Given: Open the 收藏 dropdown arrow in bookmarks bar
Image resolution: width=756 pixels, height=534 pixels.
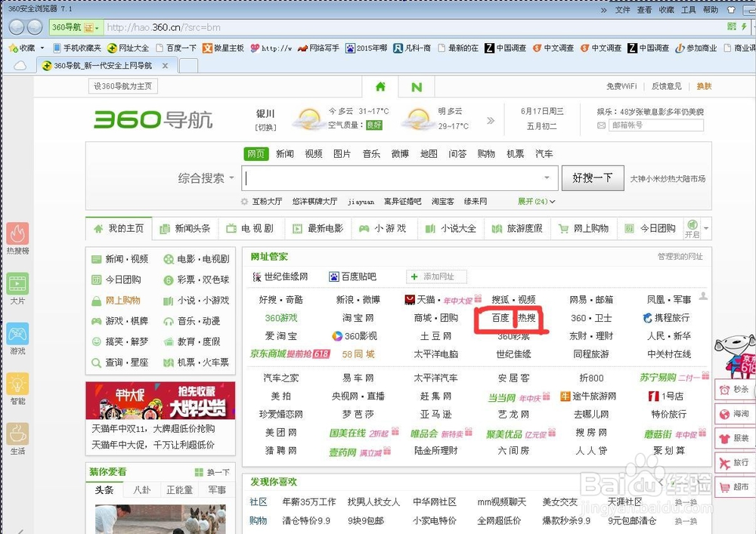Looking at the screenshot, I should 42,48.
